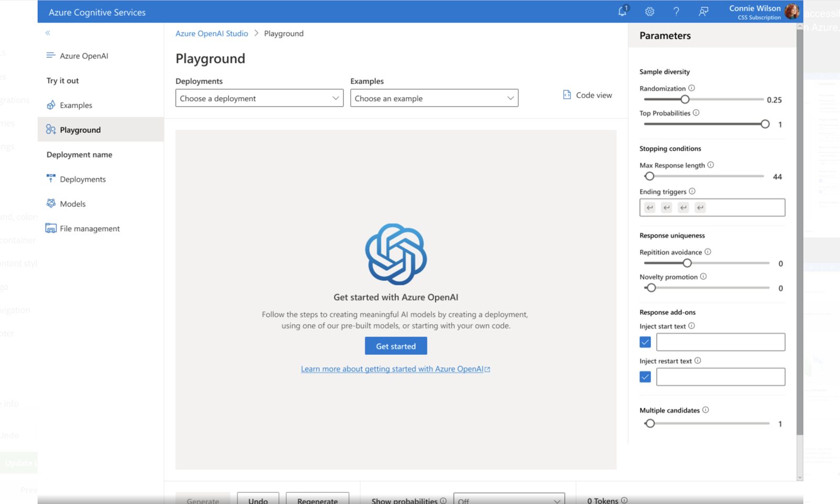Click the Deployments sidebar icon
The height and width of the screenshot is (504, 840).
[x=51, y=178]
